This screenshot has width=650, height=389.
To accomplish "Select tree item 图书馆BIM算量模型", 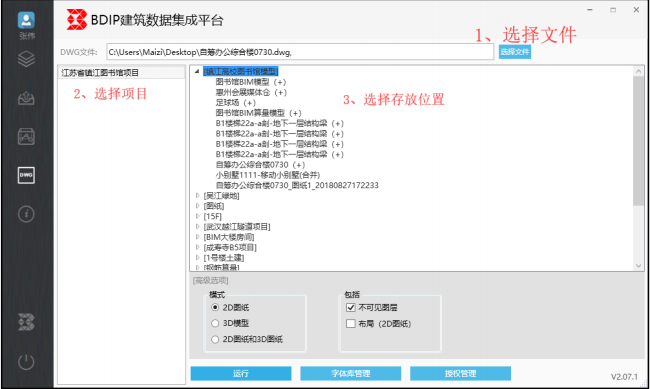I will (x=258, y=113).
